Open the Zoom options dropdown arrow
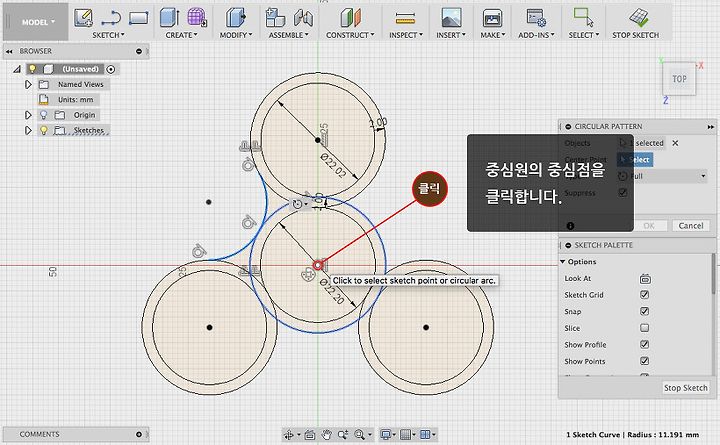This screenshot has height=445, width=720. (370, 434)
